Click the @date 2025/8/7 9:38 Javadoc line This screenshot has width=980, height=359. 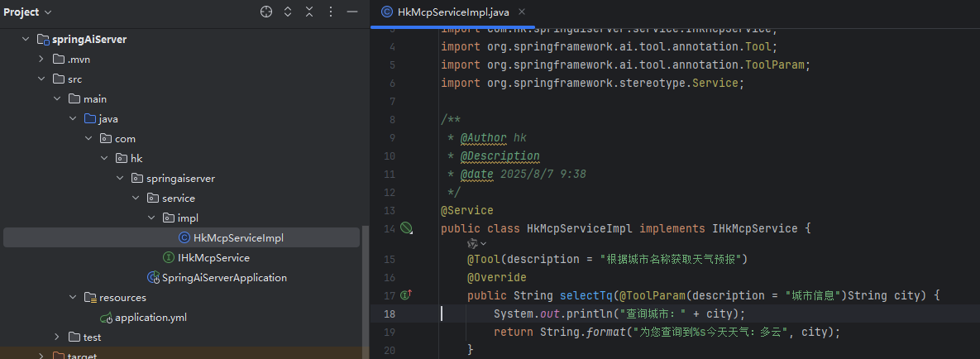pos(523,174)
